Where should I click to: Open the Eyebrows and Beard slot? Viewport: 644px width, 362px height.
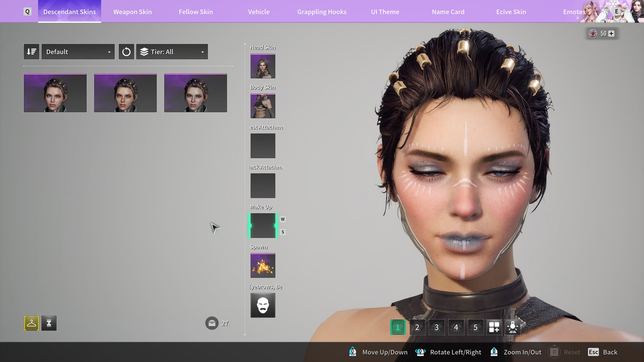click(263, 305)
